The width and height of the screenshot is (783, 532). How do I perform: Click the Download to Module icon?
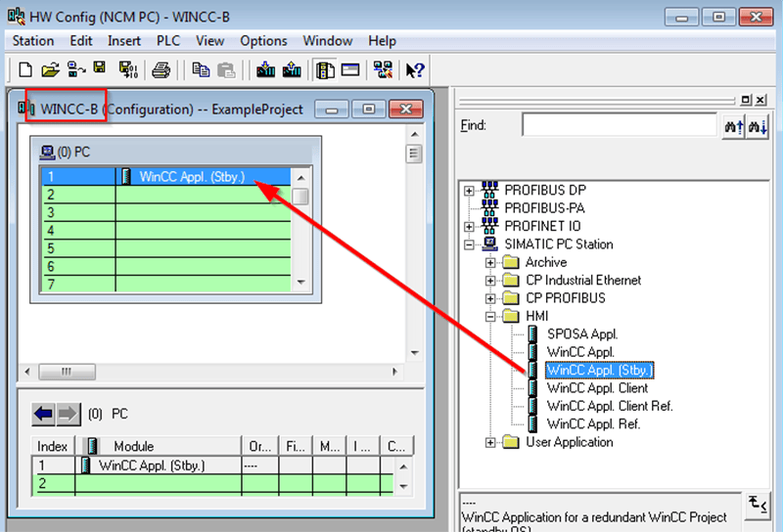click(x=265, y=69)
